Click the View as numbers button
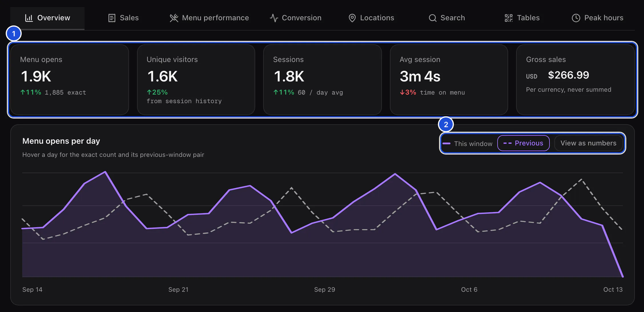Viewport: 644px width, 312px height. (x=588, y=143)
